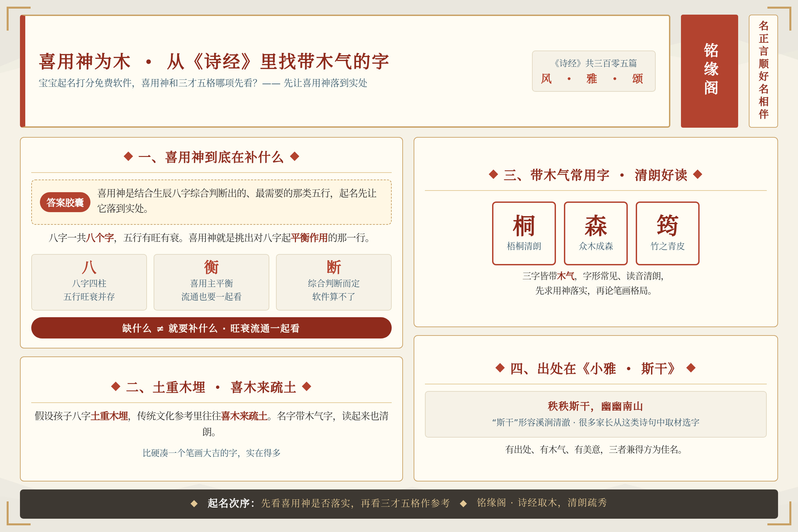
Task: Click the line 有出处、有木气、有美意
Action: 596,450
